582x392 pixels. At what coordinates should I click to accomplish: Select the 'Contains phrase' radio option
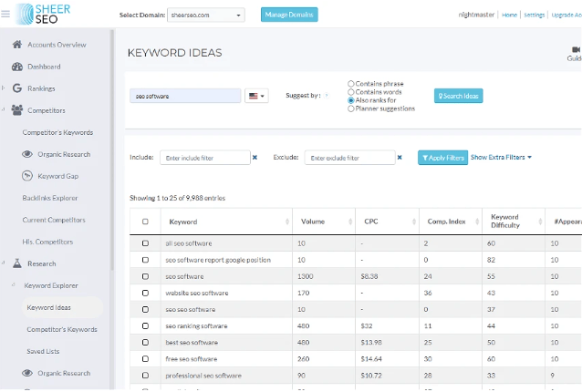pos(351,84)
